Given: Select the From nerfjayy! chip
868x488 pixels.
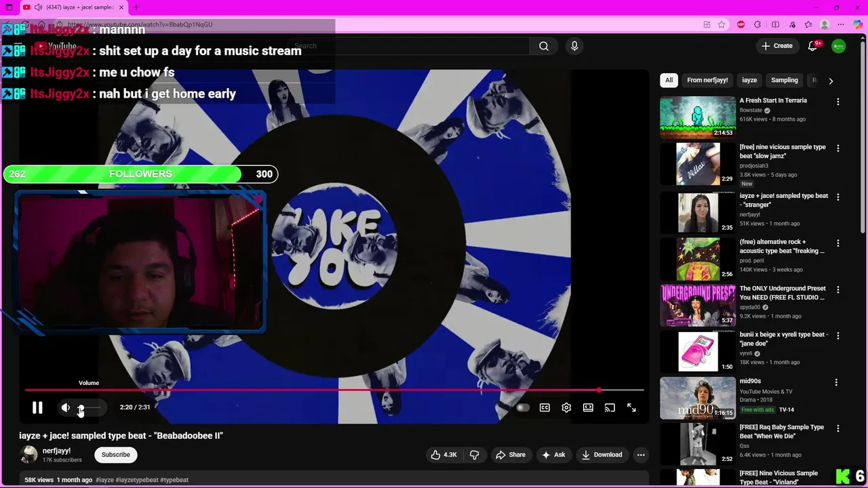Looking at the screenshot, I should click(x=707, y=80).
